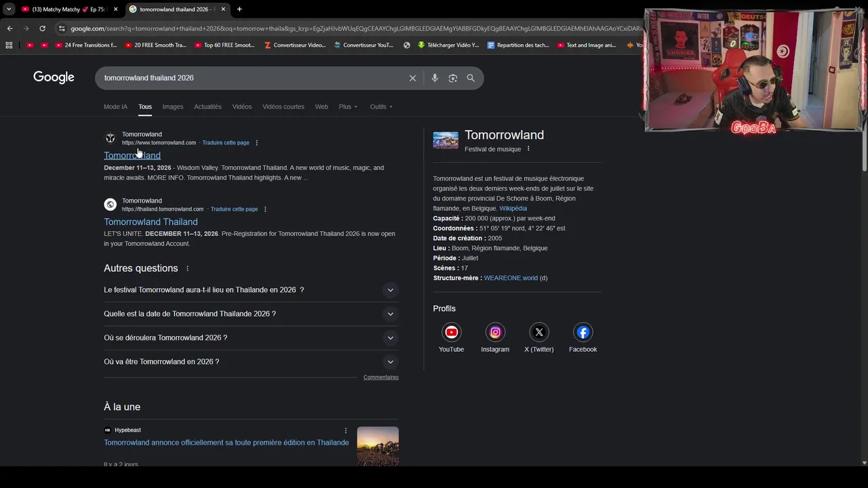This screenshot has width=868, height=488.
Task: Open the Convertisseur Video bookmark
Action: [295, 45]
